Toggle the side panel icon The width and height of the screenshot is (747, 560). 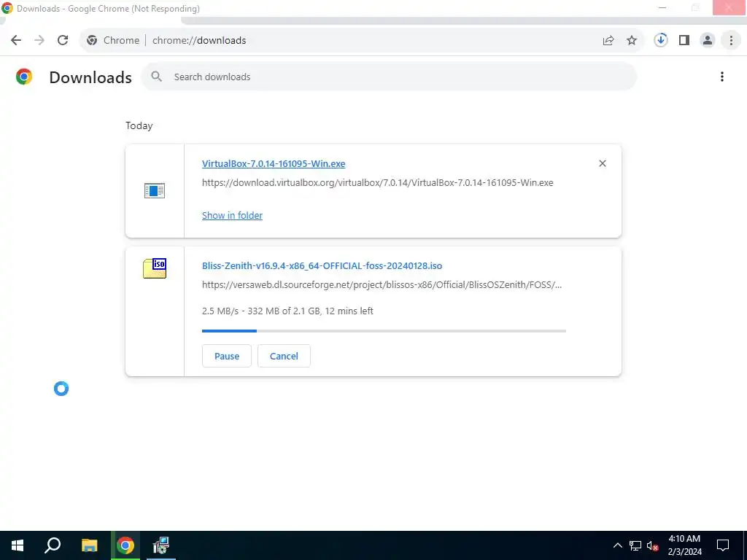[x=684, y=41]
